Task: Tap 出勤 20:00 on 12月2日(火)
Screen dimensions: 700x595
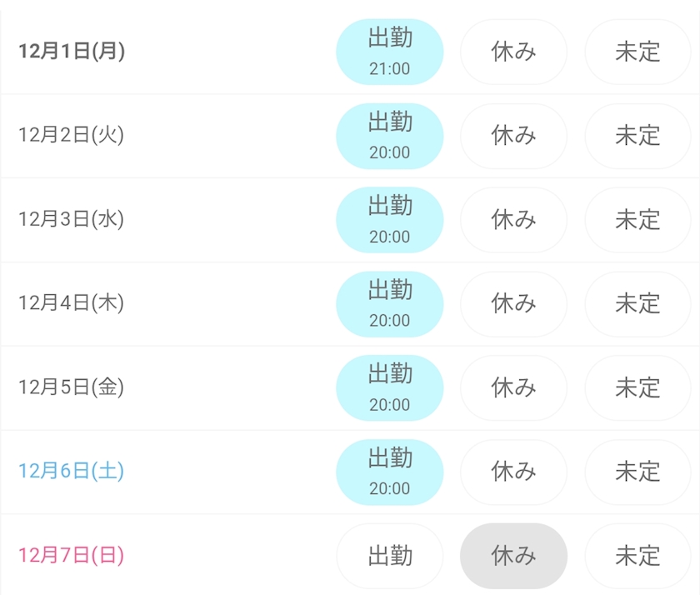Action: (x=389, y=136)
